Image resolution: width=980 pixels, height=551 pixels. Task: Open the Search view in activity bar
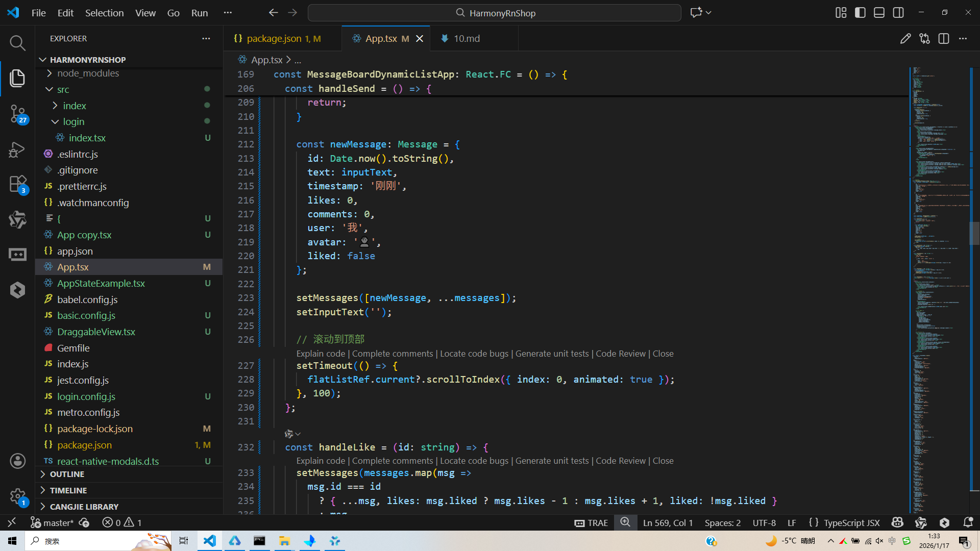[x=17, y=43]
